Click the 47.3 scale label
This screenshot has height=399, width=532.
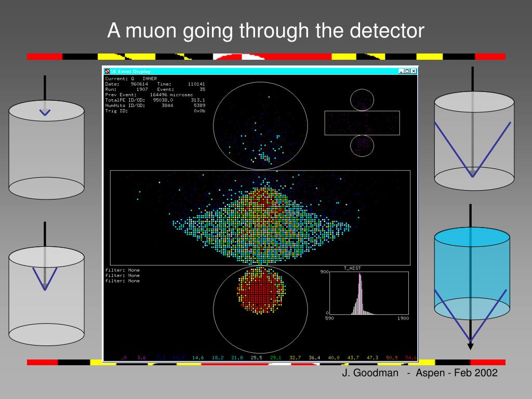click(x=372, y=357)
